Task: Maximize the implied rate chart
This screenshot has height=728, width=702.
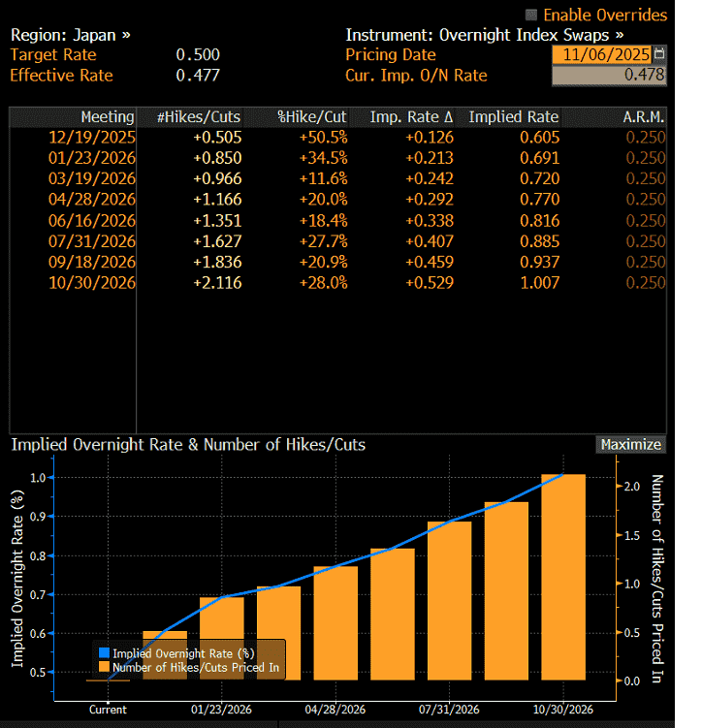Action: click(x=630, y=445)
